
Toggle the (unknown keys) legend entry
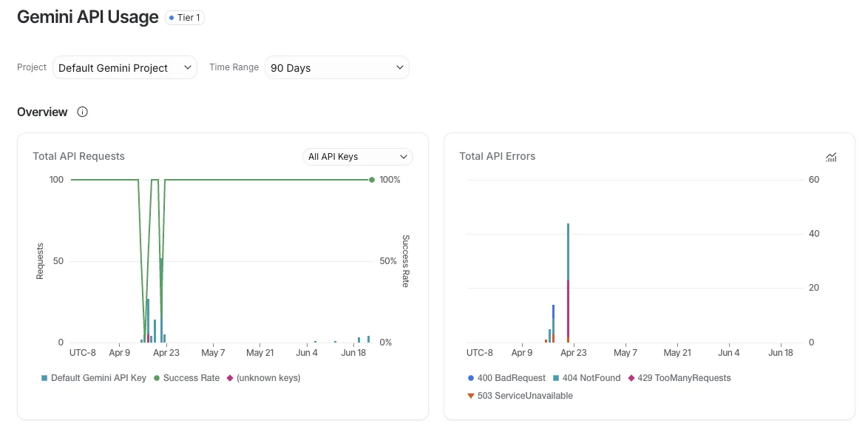click(263, 378)
